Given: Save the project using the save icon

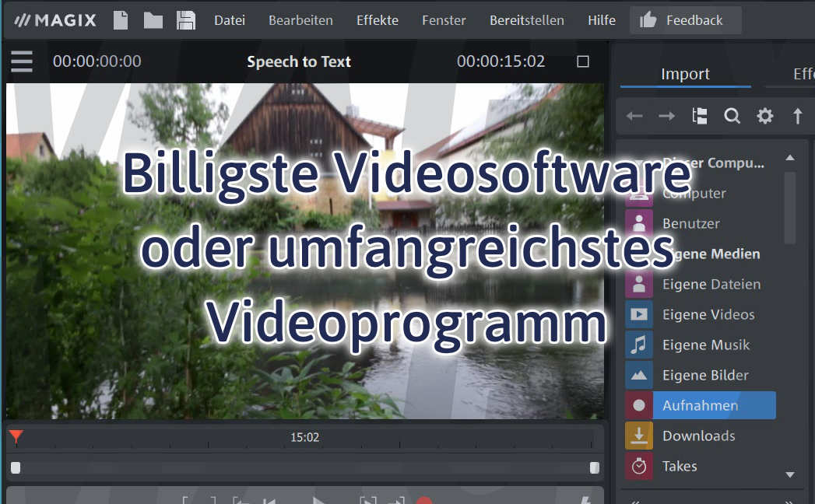Looking at the screenshot, I should click(x=185, y=20).
